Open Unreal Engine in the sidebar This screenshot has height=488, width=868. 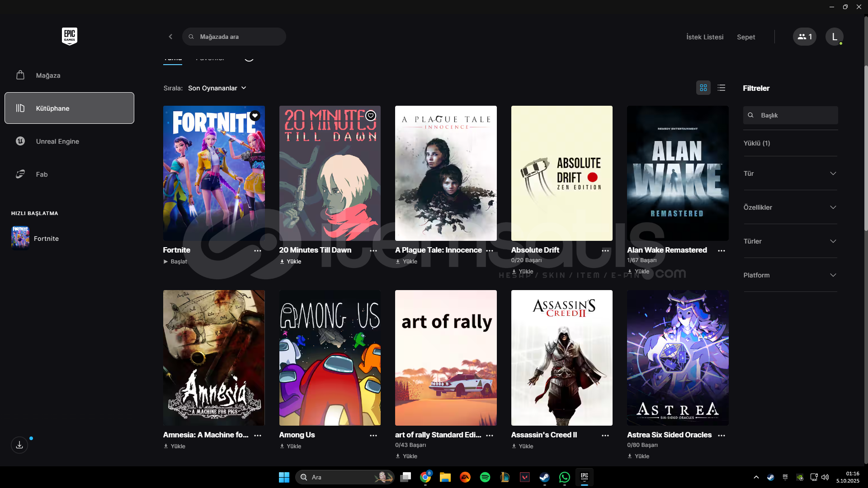pyautogui.click(x=57, y=141)
